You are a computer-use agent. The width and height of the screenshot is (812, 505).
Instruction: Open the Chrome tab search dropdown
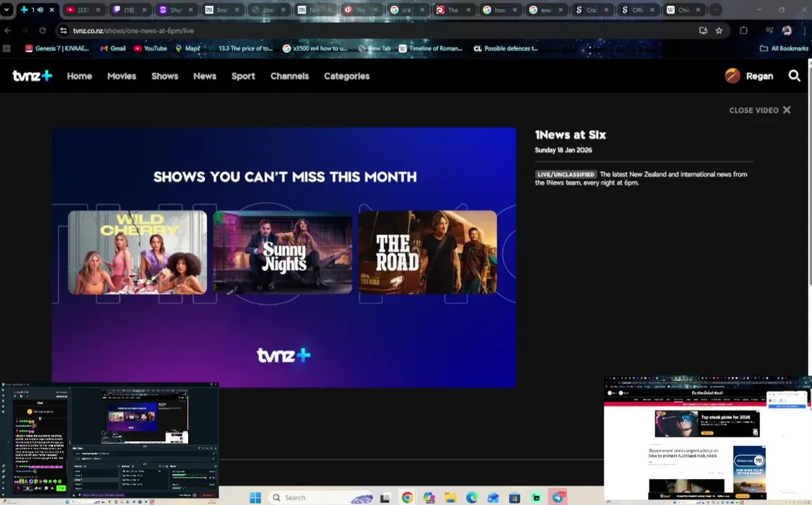(6, 9)
